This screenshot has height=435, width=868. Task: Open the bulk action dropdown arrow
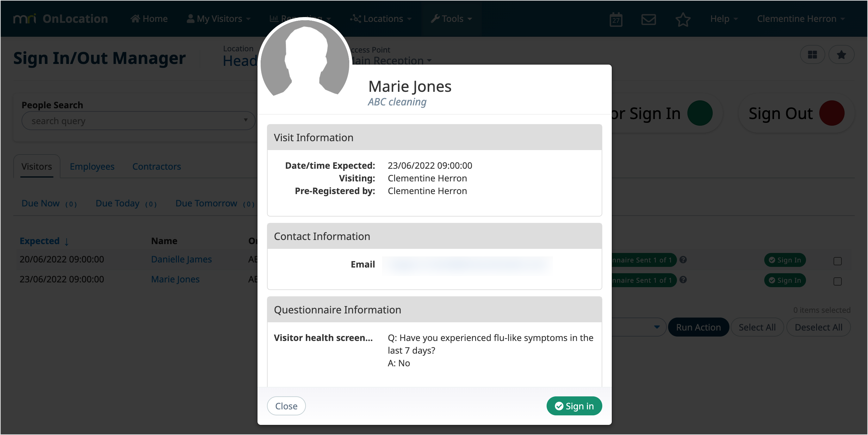click(657, 327)
